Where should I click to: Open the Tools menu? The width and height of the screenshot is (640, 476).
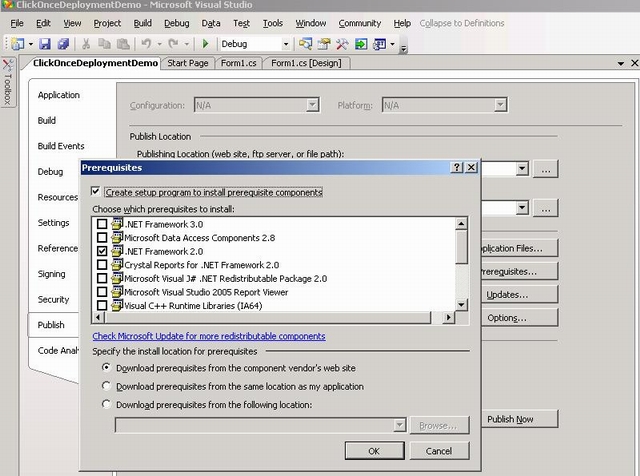coord(273,23)
